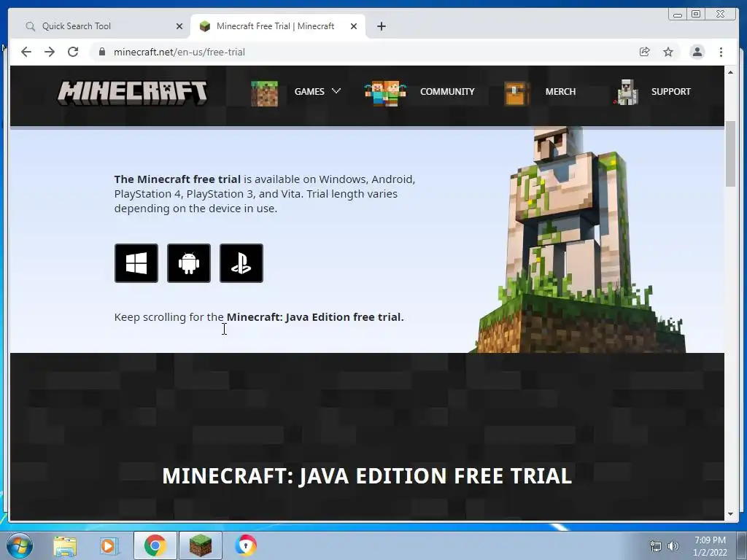Click the 'Minecraft: Java Edition free trial.' bold text
This screenshot has height=560, width=747.
pos(315,317)
